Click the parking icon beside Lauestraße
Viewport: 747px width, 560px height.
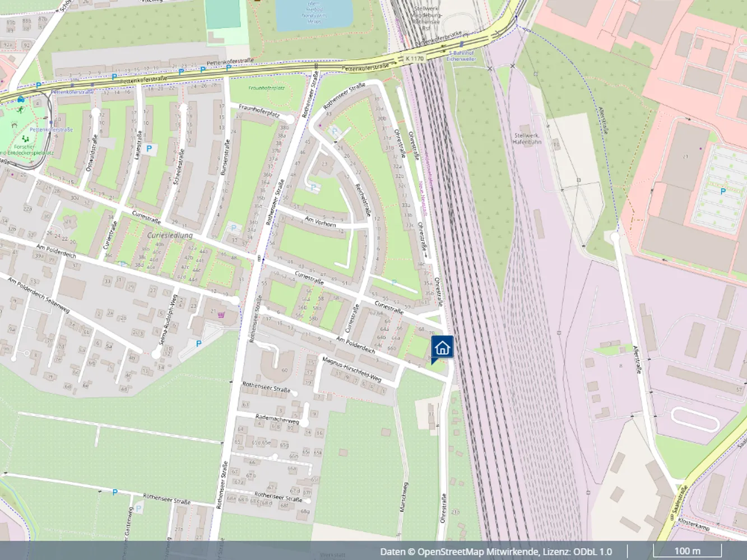click(x=149, y=149)
